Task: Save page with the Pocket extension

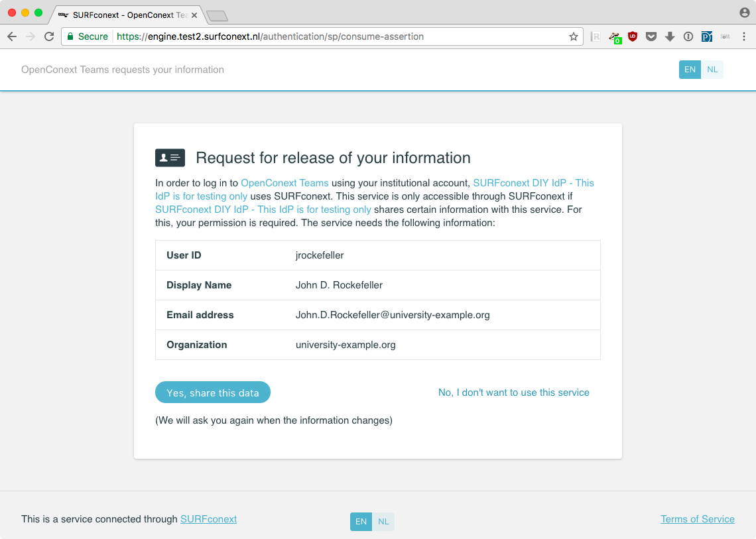Action: pos(651,36)
